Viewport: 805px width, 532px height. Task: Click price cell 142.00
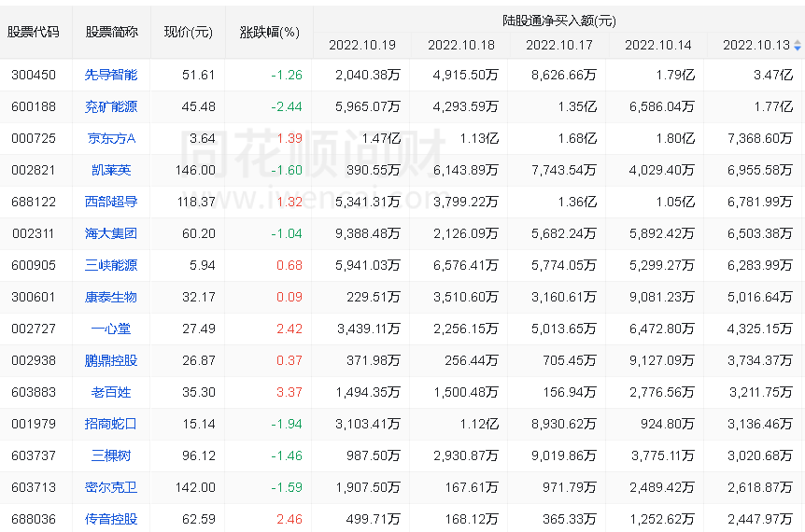click(x=195, y=487)
